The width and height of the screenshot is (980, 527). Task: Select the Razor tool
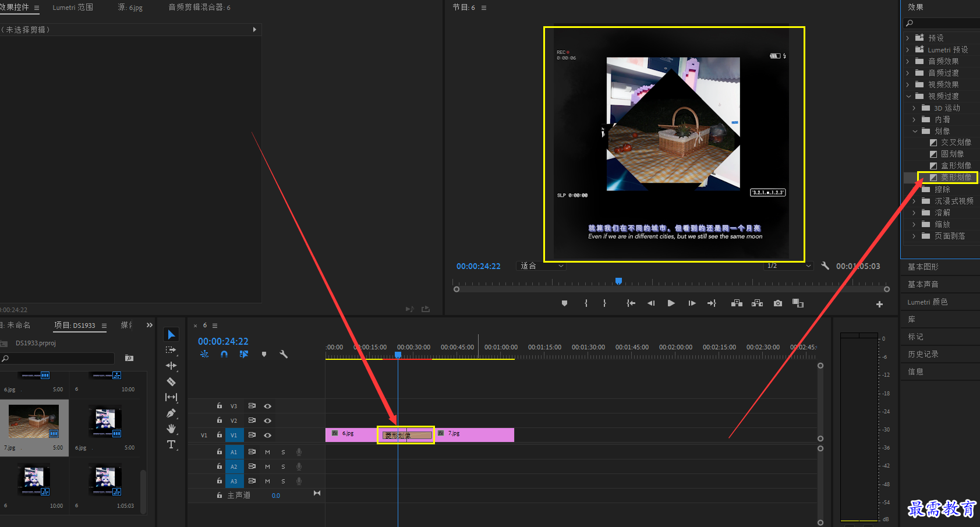click(x=171, y=382)
